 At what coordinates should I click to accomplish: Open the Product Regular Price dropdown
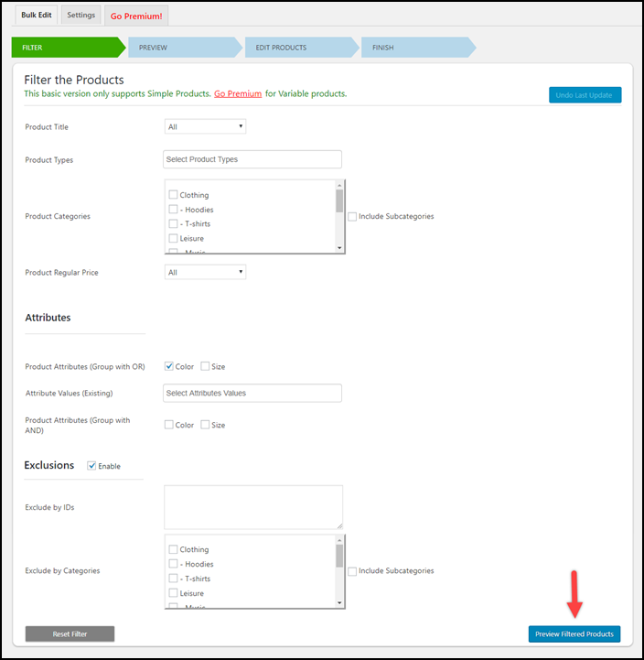(x=206, y=272)
